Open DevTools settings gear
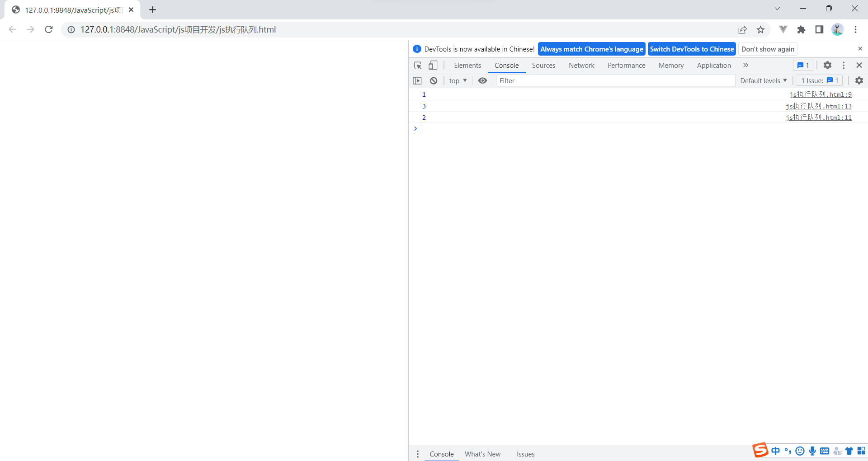This screenshot has height=461, width=868. (x=827, y=65)
